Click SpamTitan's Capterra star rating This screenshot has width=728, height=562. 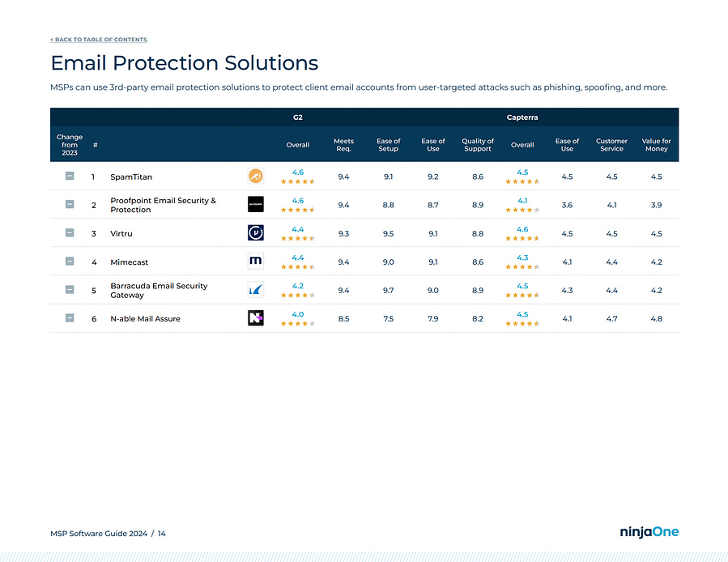[522, 181]
